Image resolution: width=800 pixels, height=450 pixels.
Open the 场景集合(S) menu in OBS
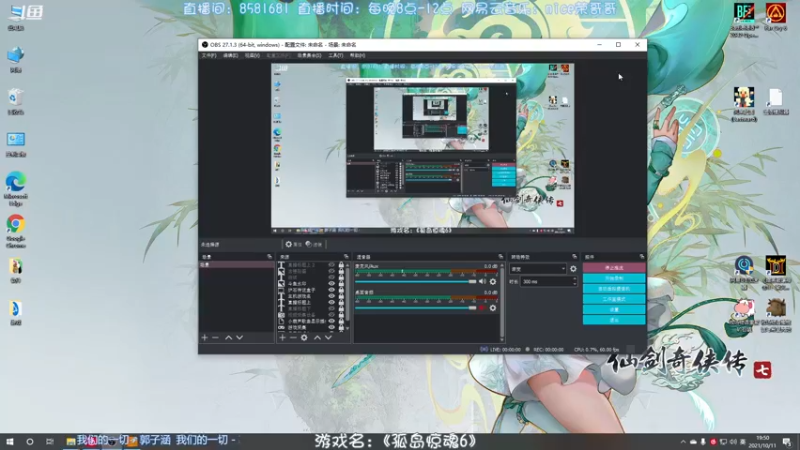pyautogui.click(x=309, y=56)
